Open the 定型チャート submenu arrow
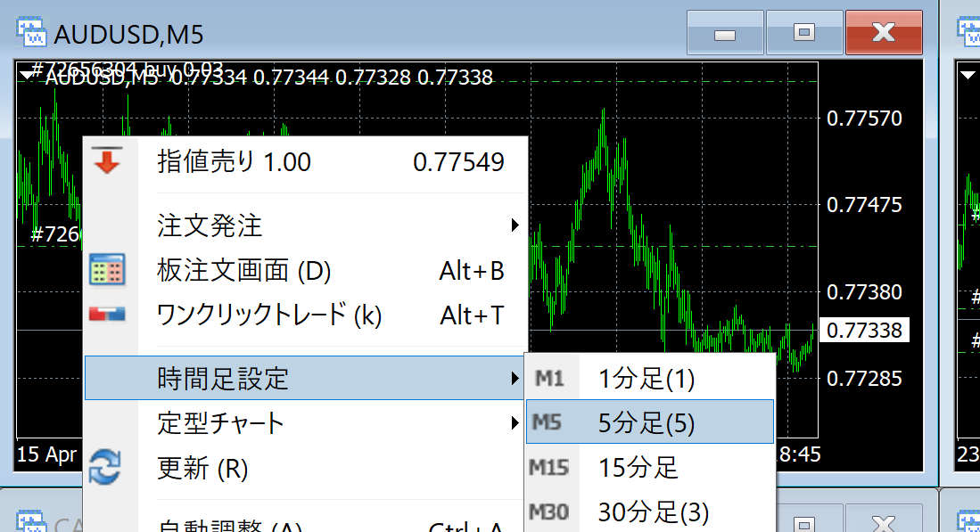Viewport: 980px width, 532px height. [515, 422]
